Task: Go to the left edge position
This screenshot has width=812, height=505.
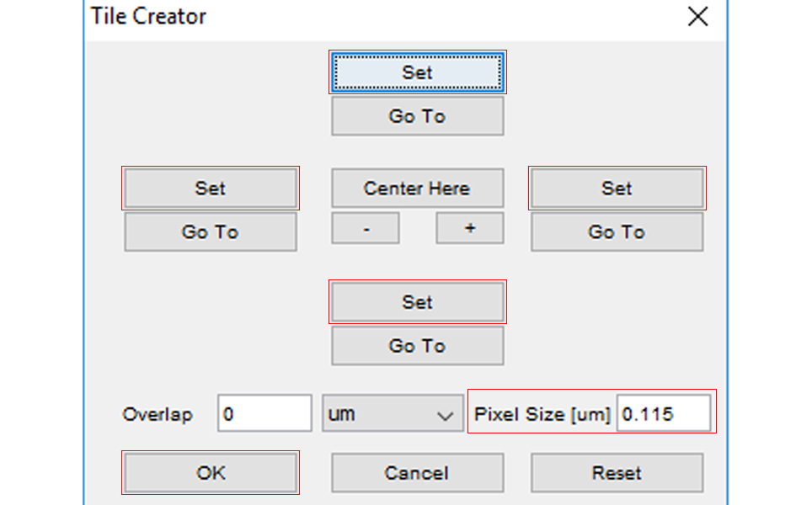Action: 211,231
